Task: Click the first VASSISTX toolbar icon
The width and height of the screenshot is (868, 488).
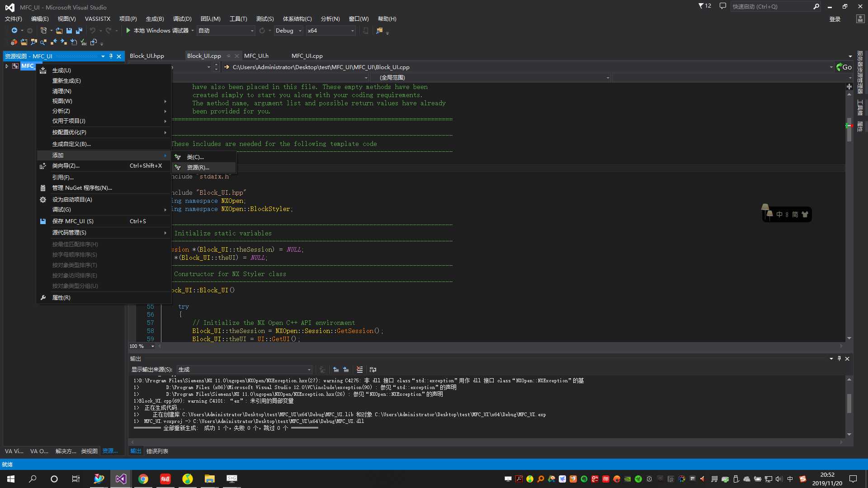Action: tap(14, 42)
